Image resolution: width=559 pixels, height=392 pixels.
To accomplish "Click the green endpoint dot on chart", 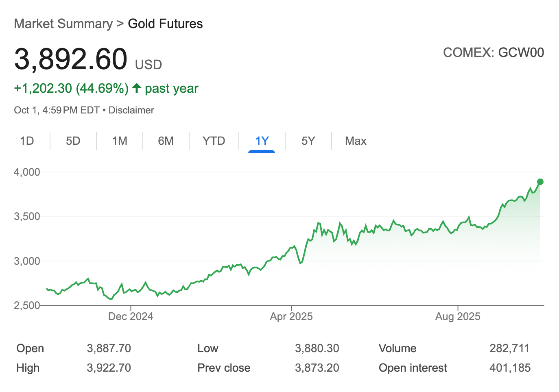I will [x=540, y=182].
